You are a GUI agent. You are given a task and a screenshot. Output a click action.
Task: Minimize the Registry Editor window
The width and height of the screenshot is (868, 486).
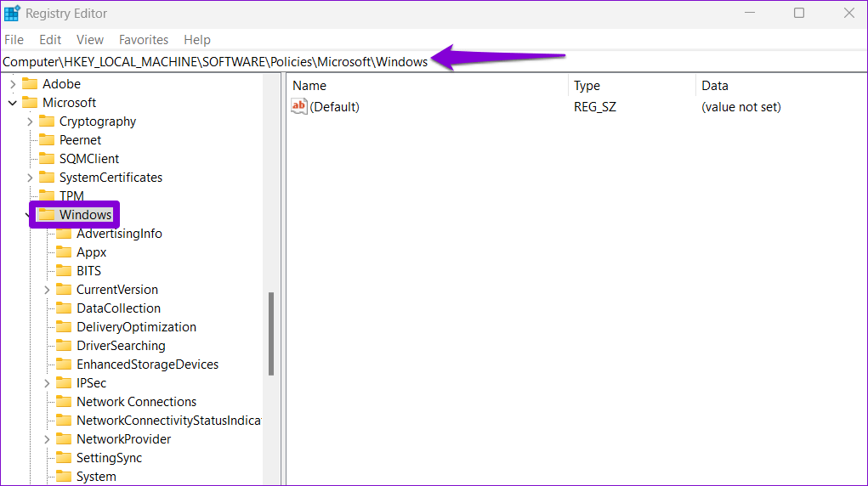pos(750,13)
